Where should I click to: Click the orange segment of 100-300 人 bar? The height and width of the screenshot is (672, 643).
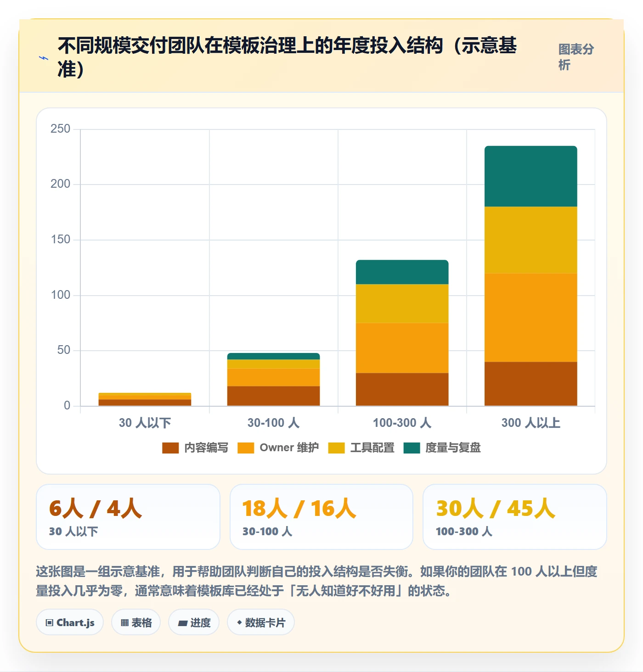coord(402,348)
